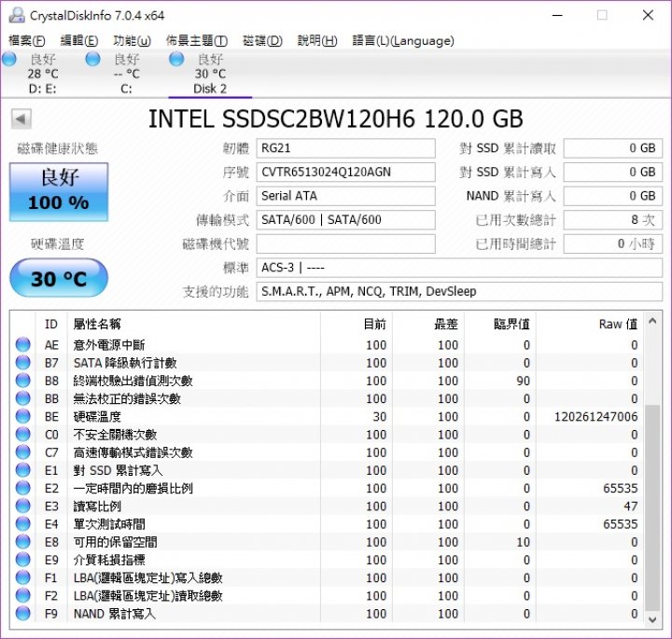Click the empty 磁碟機代號 drive letter field

point(346,244)
